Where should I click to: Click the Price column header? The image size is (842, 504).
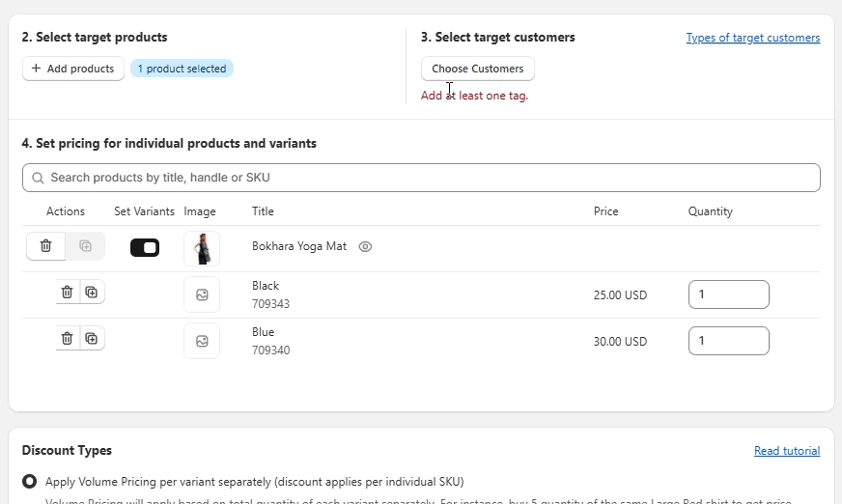605,211
